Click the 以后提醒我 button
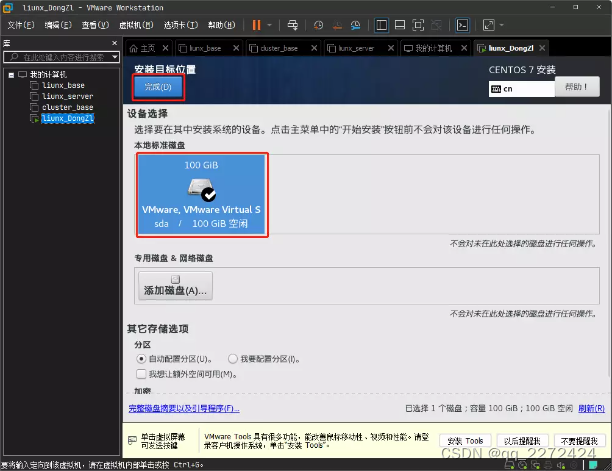Viewport: 612px width, 471px height. point(523,441)
